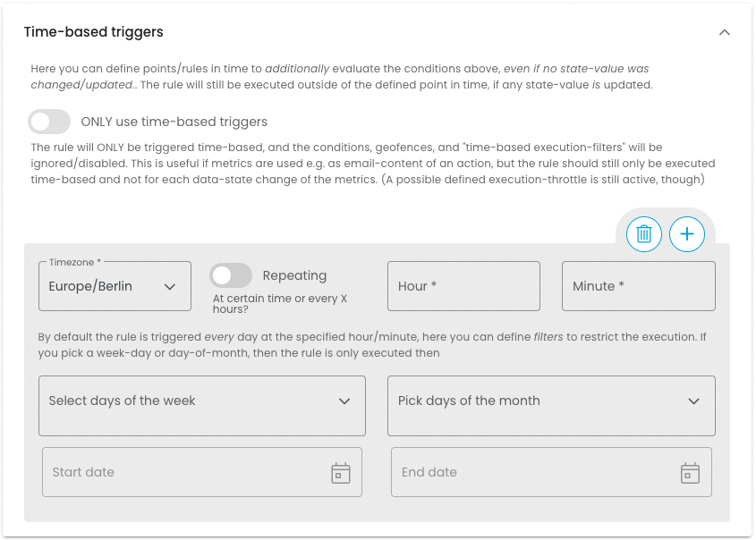Click the chevron on days of the month
756x540 pixels.
click(x=693, y=401)
